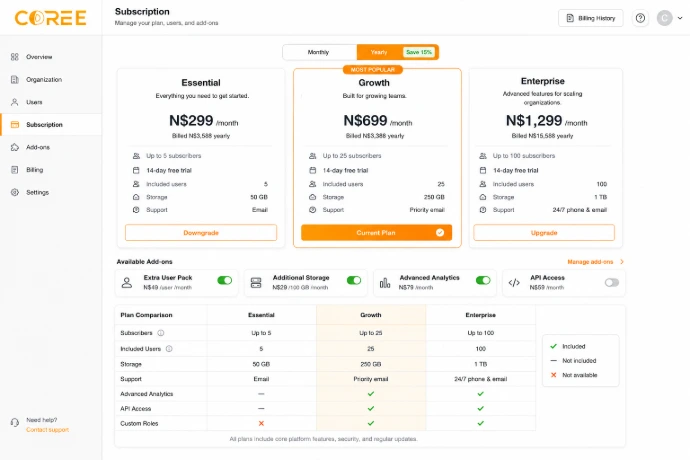Click the COREE logo
Viewport: 690px width, 460px height.
pos(51,18)
